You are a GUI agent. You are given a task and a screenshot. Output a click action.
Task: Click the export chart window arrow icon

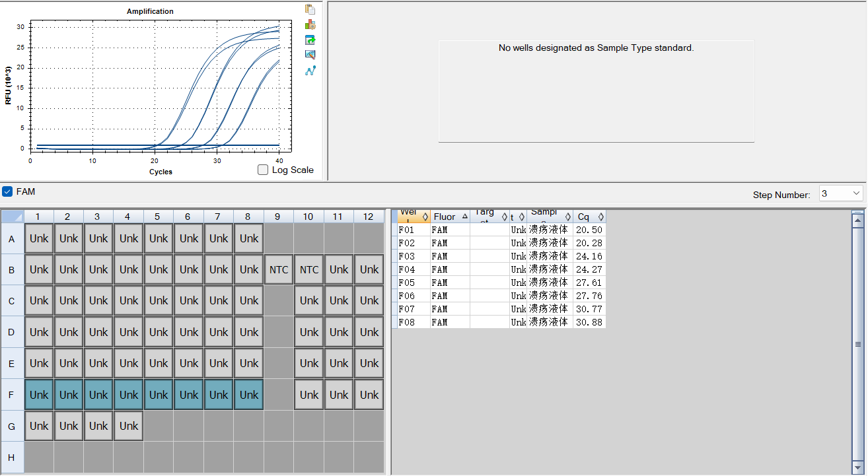[310, 40]
